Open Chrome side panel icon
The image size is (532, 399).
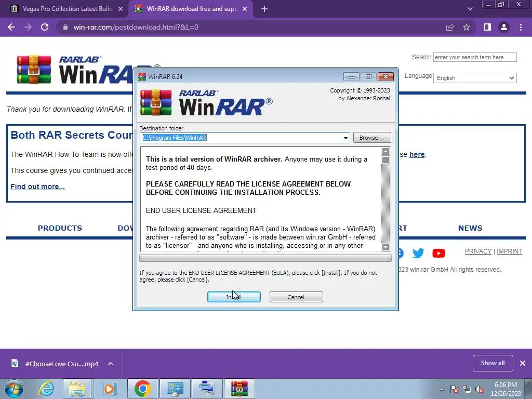(x=487, y=27)
